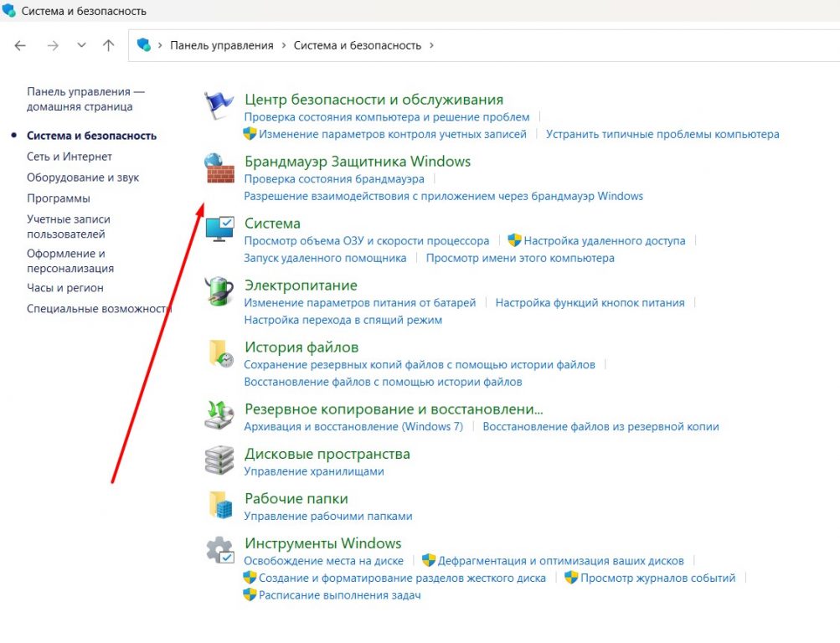Screen dimensions: 840x643
Task: Open the Рабочие папки heading link
Action: [x=296, y=498]
